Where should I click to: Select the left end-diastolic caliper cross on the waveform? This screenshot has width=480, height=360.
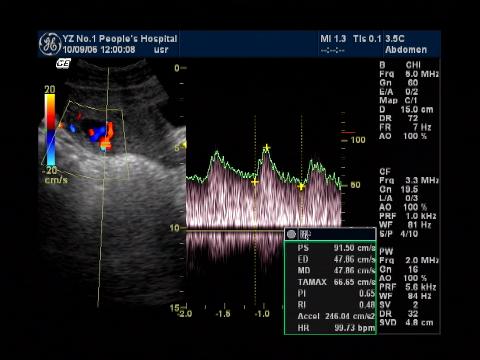pos(255,182)
